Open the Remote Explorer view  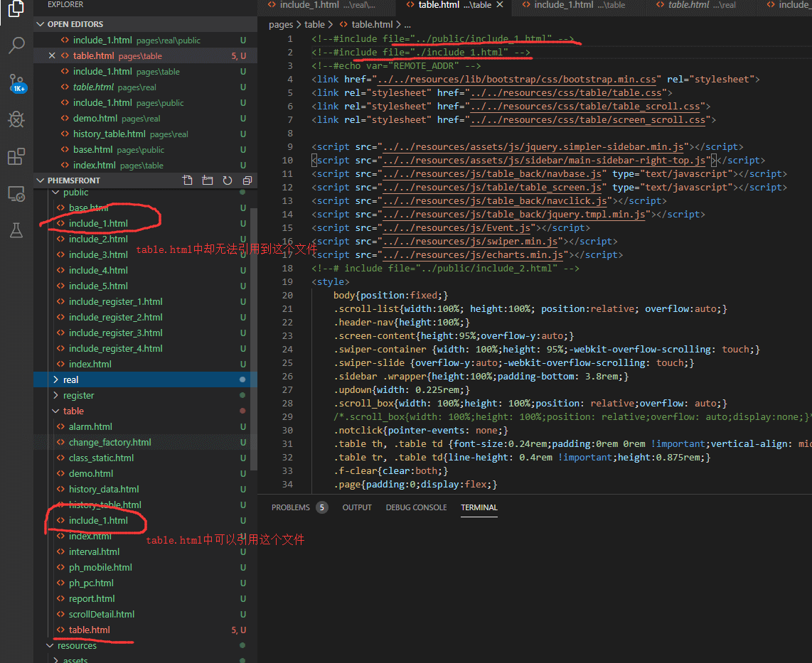[x=16, y=193]
